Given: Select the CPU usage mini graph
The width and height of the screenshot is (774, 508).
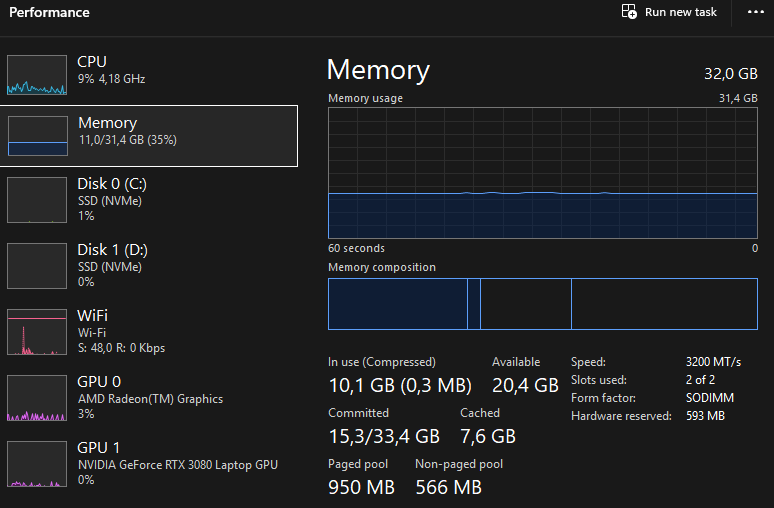Looking at the screenshot, I should click(36, 75).
